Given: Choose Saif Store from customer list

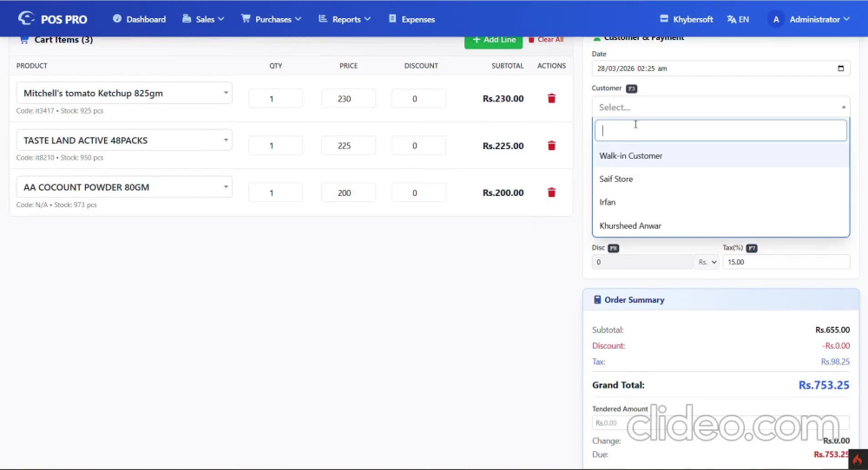Looking at the screenshot, I should click(720, 180).
